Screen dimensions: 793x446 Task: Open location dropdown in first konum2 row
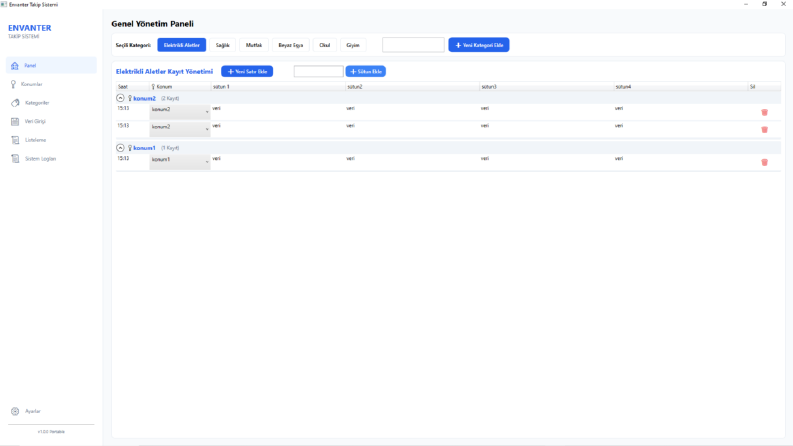(180, 111)
